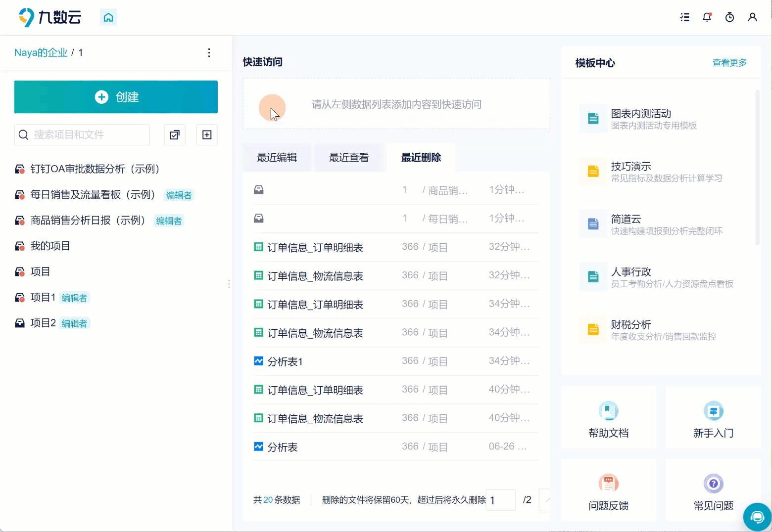Switch to the 最近编辑 tab
The image size is (772, 532).
[277, 158]
